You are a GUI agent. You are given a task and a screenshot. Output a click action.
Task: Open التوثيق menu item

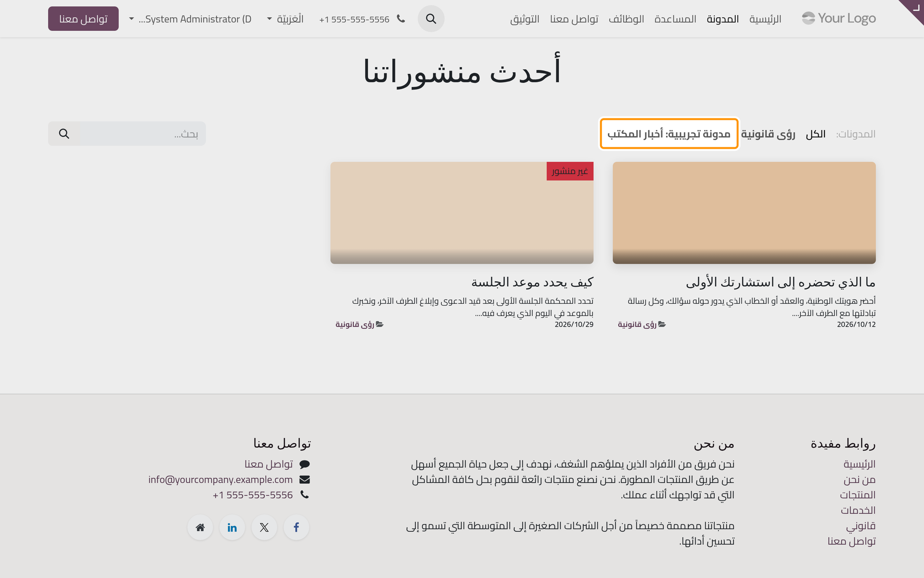[x=525, y=19]
